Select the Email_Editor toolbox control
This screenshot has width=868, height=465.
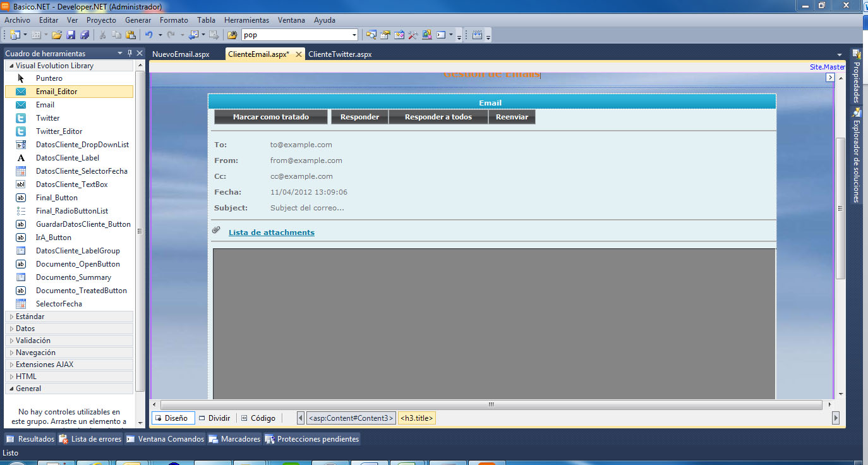pyautogui.click(x=69, y=92)
